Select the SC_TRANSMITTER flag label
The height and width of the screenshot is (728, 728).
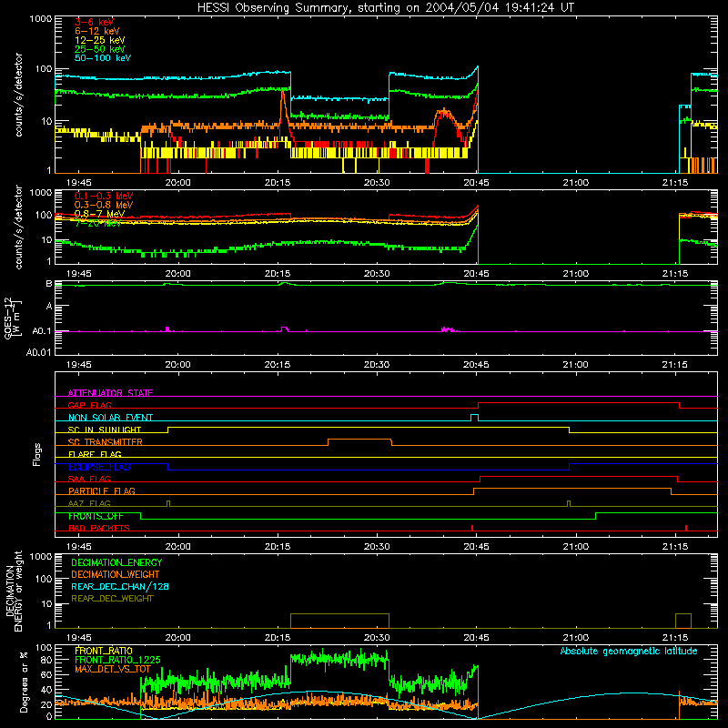106,442
